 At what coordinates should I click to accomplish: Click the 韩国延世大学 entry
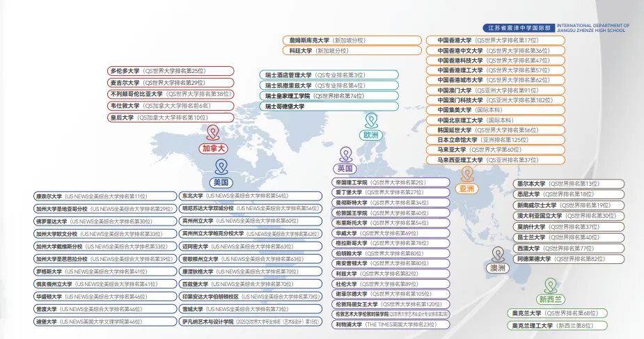click(x=495, y=130)
